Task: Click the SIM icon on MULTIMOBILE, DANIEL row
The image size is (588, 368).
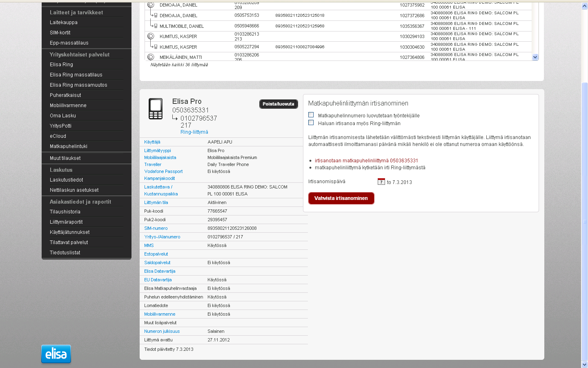Action: [156, 26]
